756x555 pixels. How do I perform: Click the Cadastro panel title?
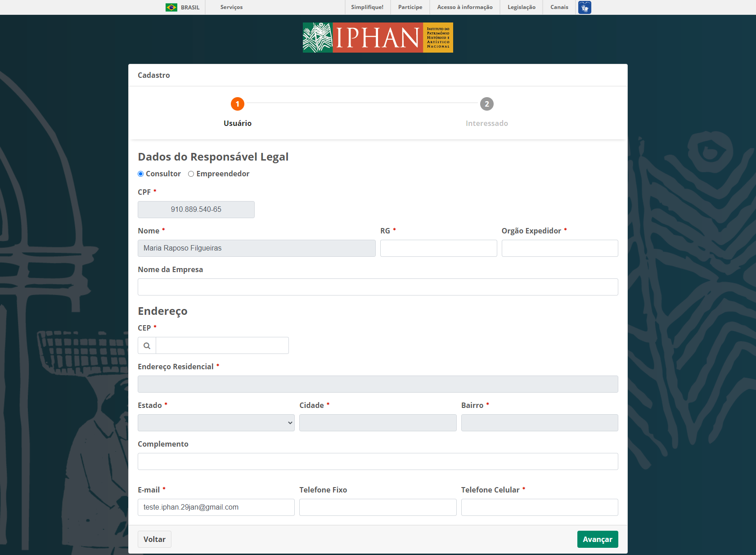154,75
